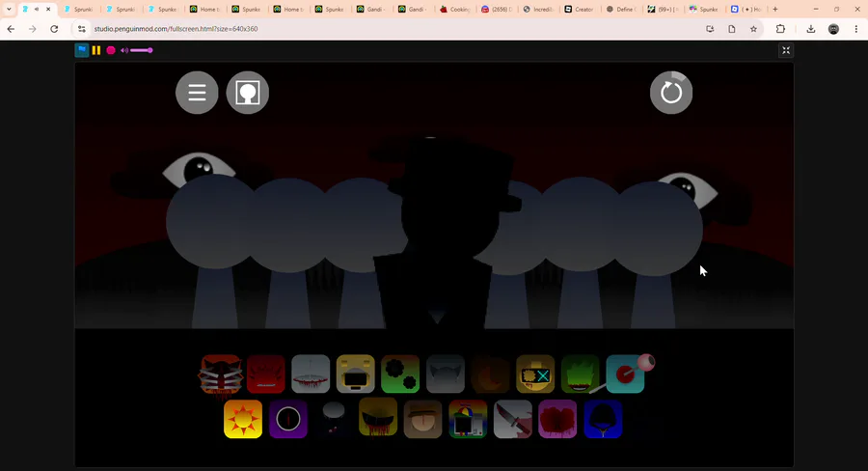868x471 pixels.
Task: Close the active PenguinMod tab
Action: click(x=48, y=10)
